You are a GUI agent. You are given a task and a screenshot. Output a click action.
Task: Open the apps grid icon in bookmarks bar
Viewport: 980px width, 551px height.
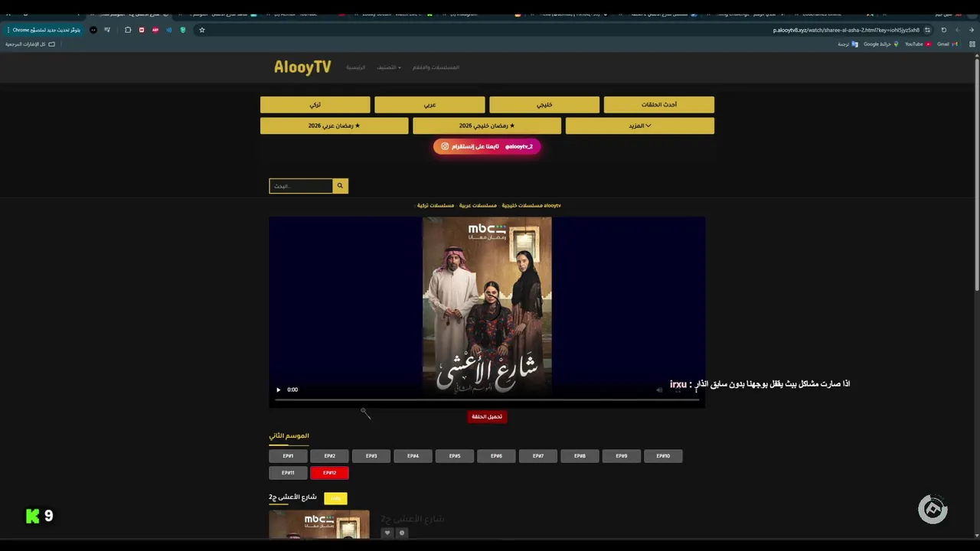coord(972,44)
